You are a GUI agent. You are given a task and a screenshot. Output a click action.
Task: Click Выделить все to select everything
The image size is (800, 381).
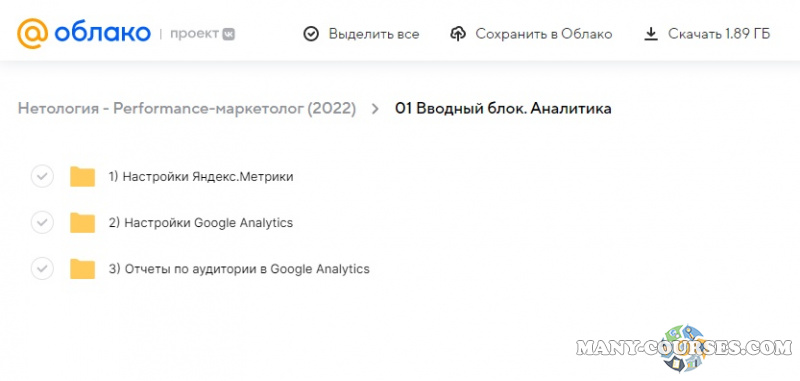click(374, 34)
